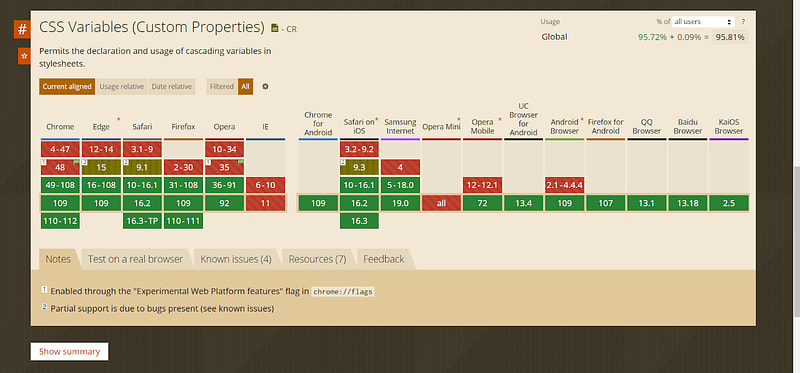800x373 pixels.
Task: Click the IE column header
Action: (x=265, y=127)
